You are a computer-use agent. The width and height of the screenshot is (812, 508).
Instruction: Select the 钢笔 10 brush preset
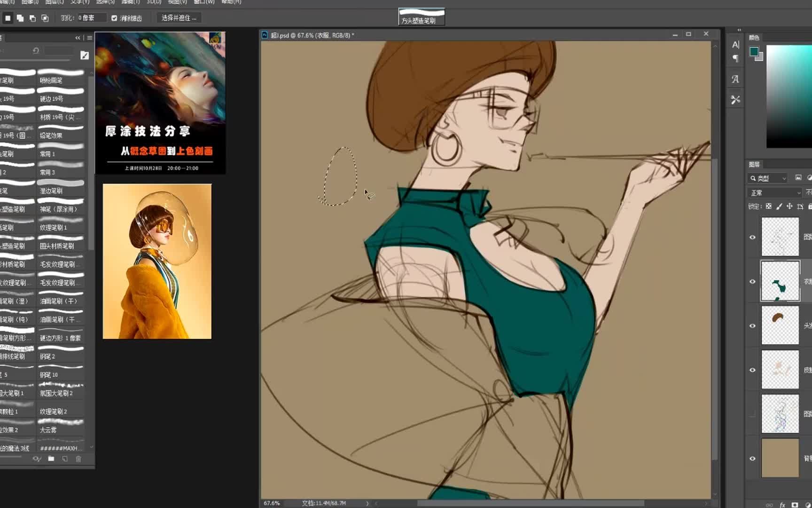[x=61, y=370]
